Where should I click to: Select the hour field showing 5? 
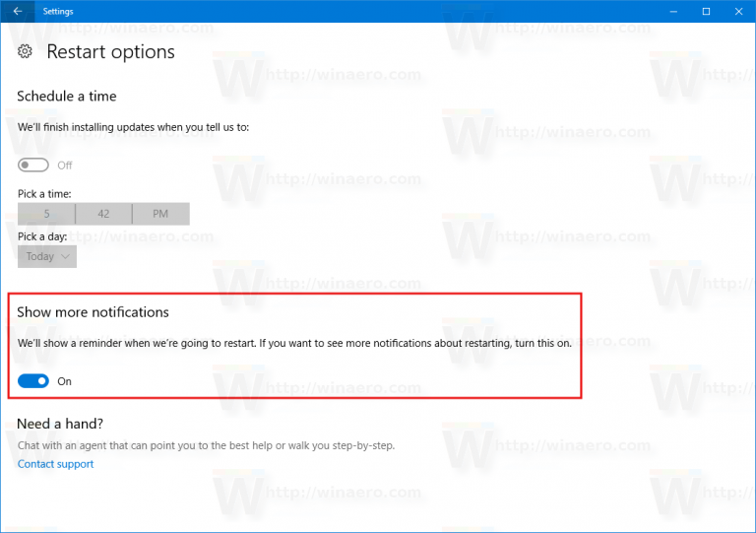point(46,214)
